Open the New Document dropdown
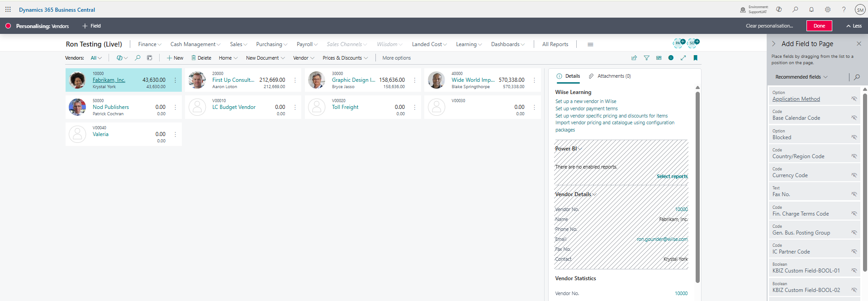 click(265, 58)
